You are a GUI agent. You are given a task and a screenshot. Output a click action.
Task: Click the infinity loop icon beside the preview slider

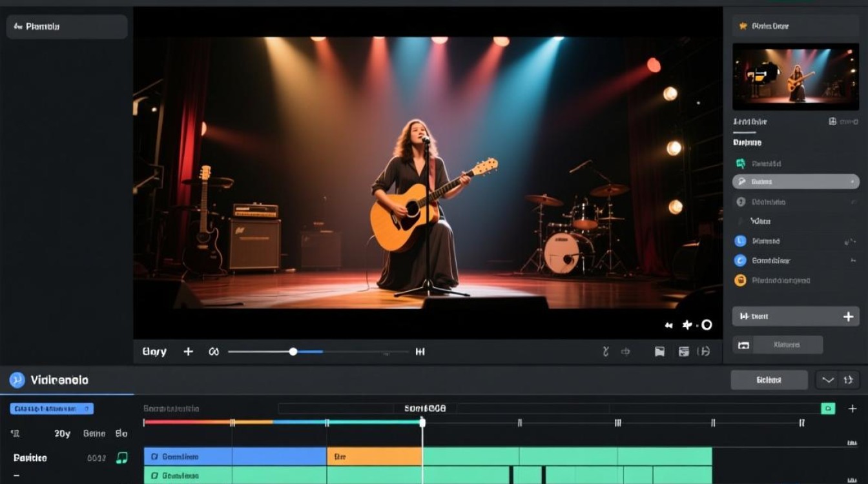[214, 352]
